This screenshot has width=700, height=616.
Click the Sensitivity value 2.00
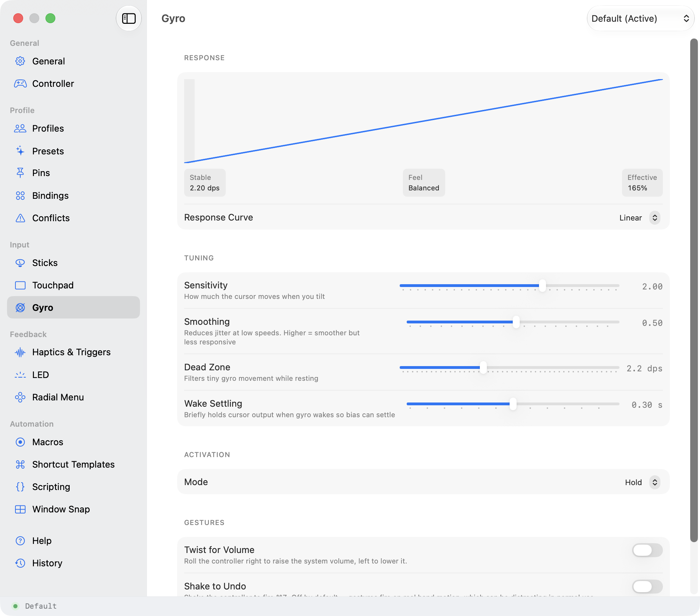pos(652,287)
